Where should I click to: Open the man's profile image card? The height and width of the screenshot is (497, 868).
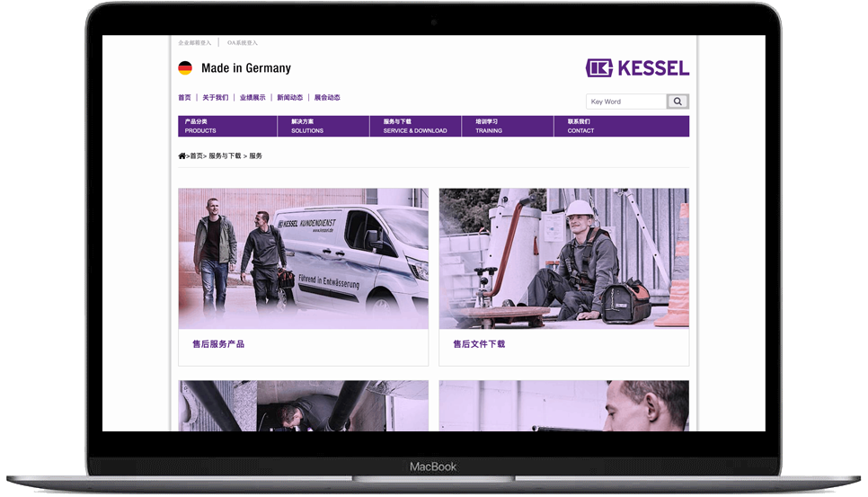(564, 405)
